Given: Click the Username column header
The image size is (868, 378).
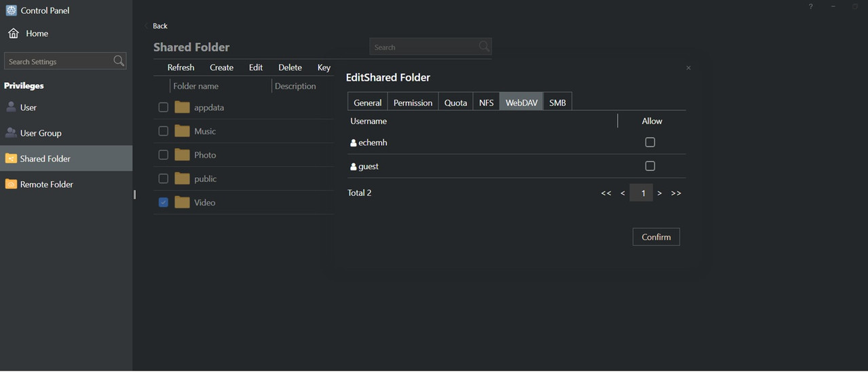Looking at the screenshot, I should [x=369, y=121].
